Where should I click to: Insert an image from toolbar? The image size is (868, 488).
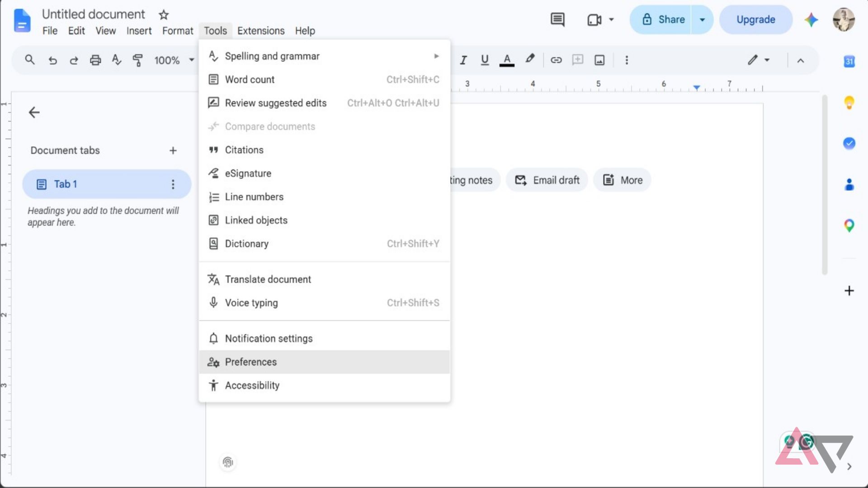pos(599,60)
